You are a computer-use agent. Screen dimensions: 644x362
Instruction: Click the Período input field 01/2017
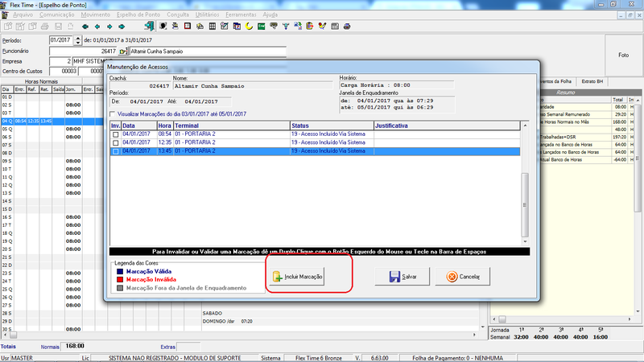click(x=61, y=40)
